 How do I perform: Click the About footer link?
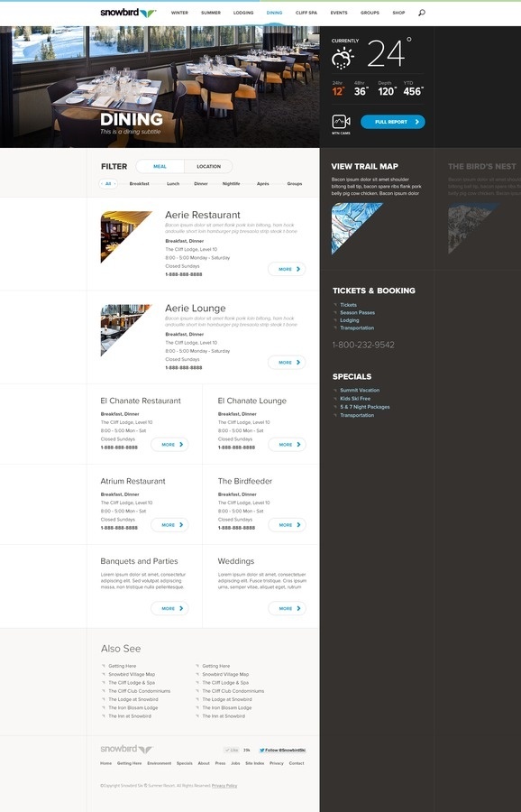(x=204, y=763)
